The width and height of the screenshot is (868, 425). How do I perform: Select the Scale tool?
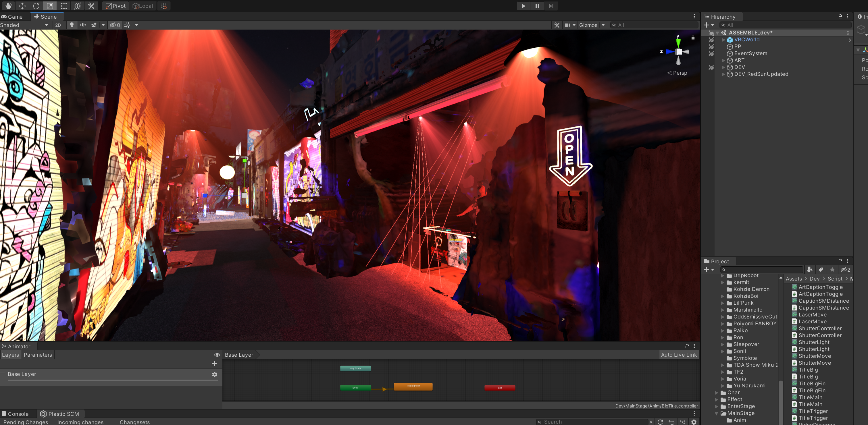pos(50,6)
